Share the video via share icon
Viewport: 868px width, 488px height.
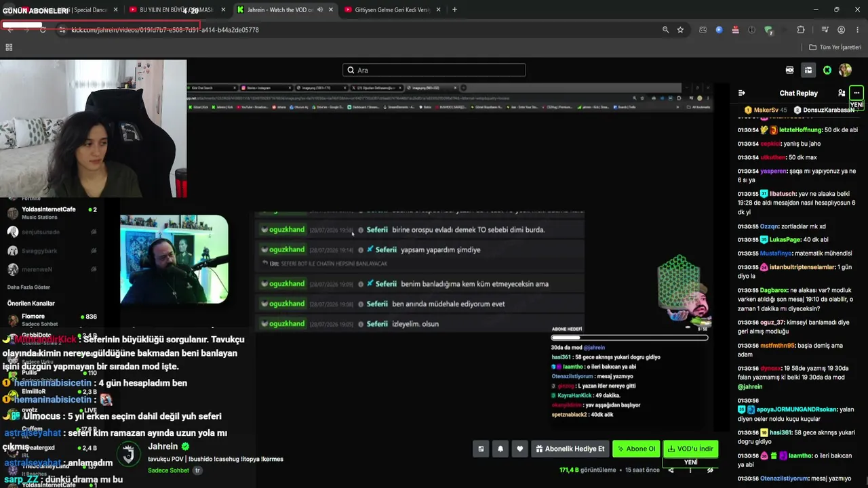tap(671, 470)
